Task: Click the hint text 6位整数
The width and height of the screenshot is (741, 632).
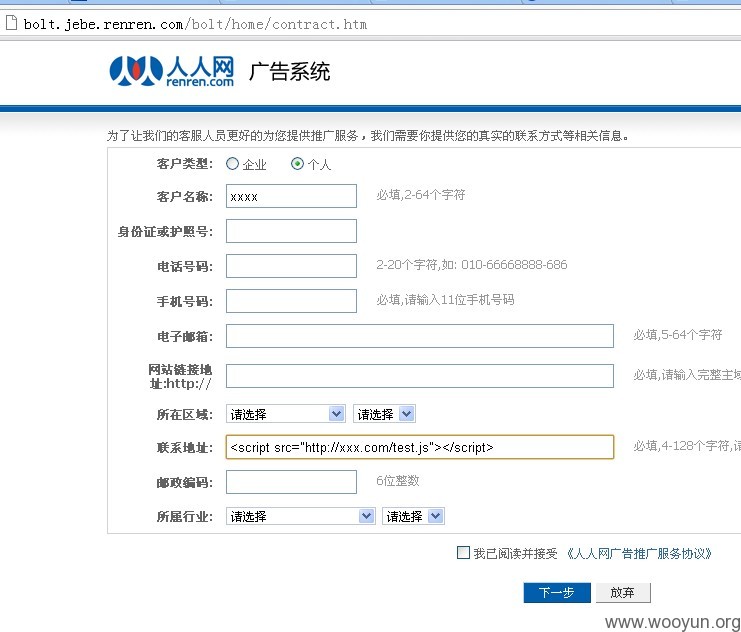Action: pyautogui.click(x=397, y=481)
